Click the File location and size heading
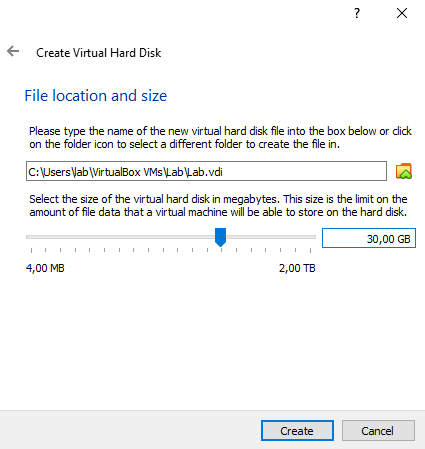The height and width of the screenshot is (449, 425). click(96, 96)
